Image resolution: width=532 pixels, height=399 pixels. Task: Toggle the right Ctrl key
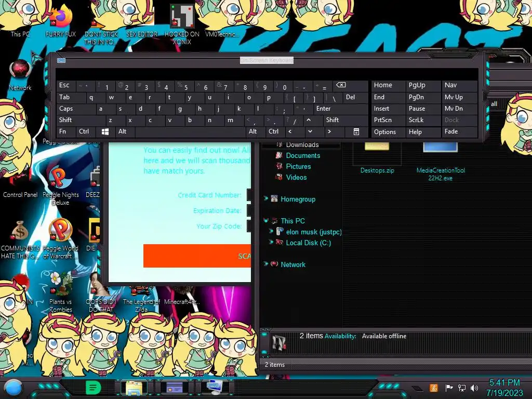275,131
